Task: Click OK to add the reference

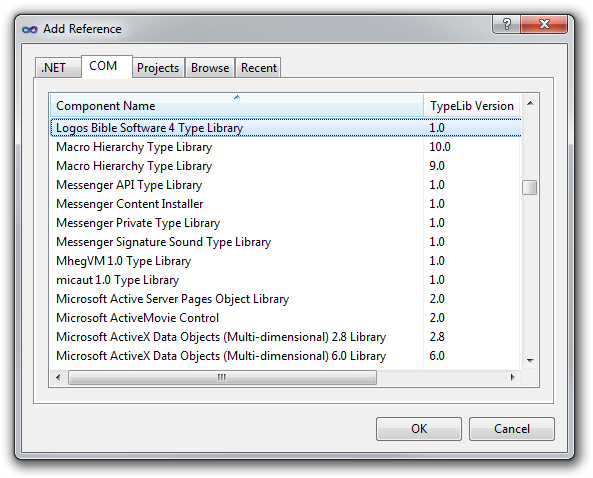Action: pyautogui.click(x=419, y=429)
